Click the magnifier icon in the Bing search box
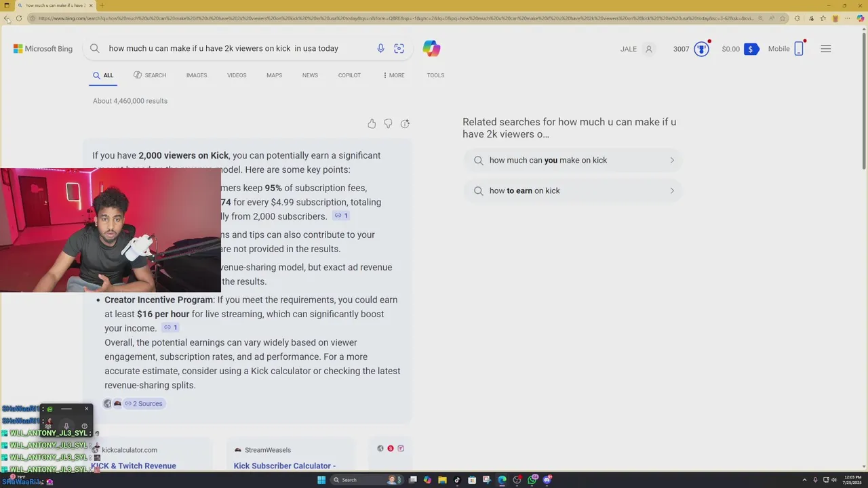This screenshot has height=488, width=868. tap(95, 48)
